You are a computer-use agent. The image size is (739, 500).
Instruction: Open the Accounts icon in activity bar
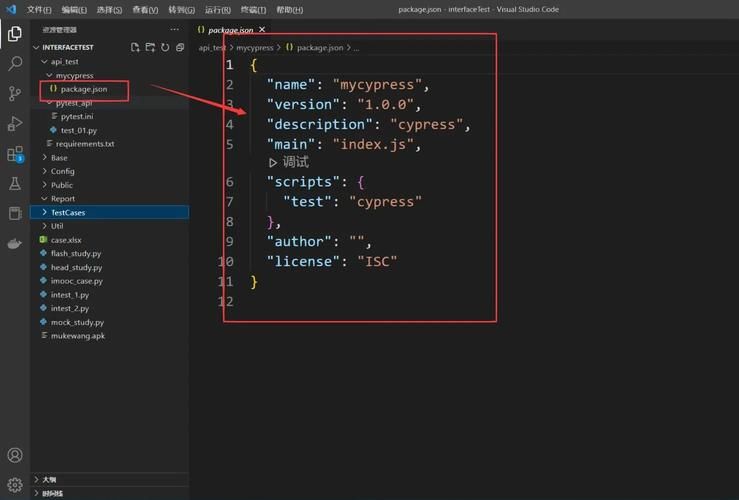pyautogui.click(x=15, y=455)
